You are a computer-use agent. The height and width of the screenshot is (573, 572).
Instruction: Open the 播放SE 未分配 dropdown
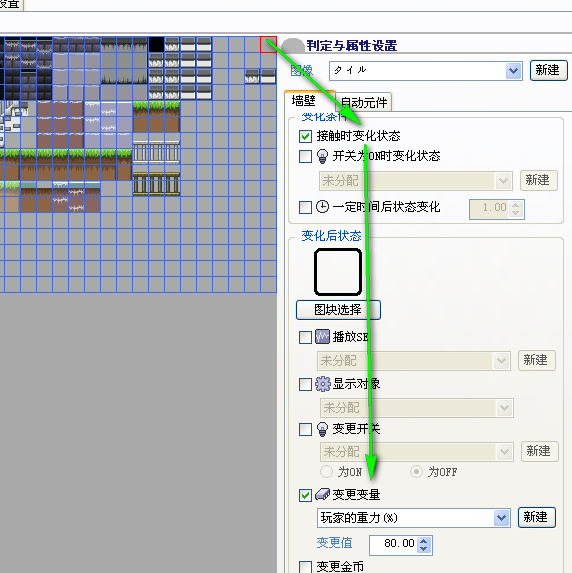click(x=414, y=361)
